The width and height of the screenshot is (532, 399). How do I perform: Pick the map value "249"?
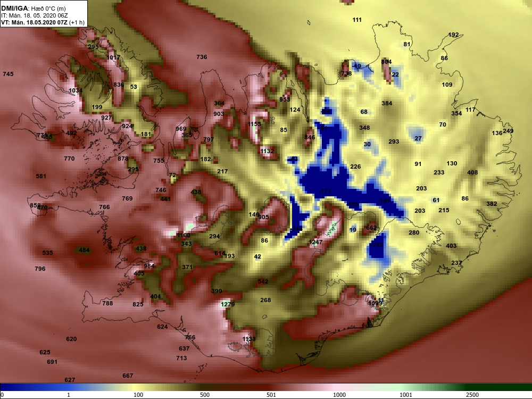[508, 131]
